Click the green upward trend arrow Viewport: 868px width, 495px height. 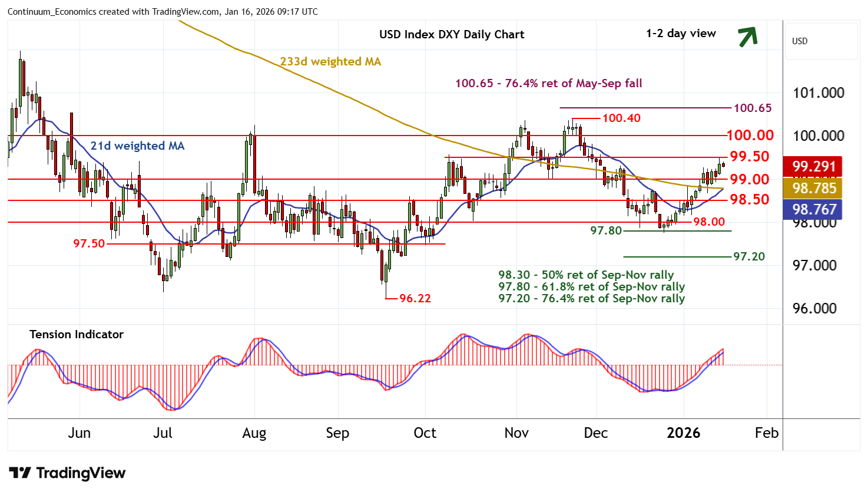pos(748,37)
